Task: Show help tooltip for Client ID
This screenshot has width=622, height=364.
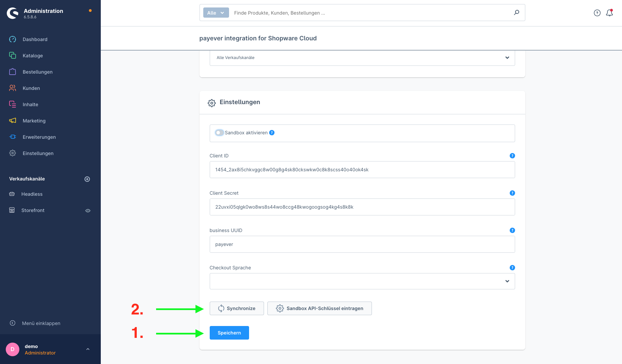Action: click(x=512, y=156)
